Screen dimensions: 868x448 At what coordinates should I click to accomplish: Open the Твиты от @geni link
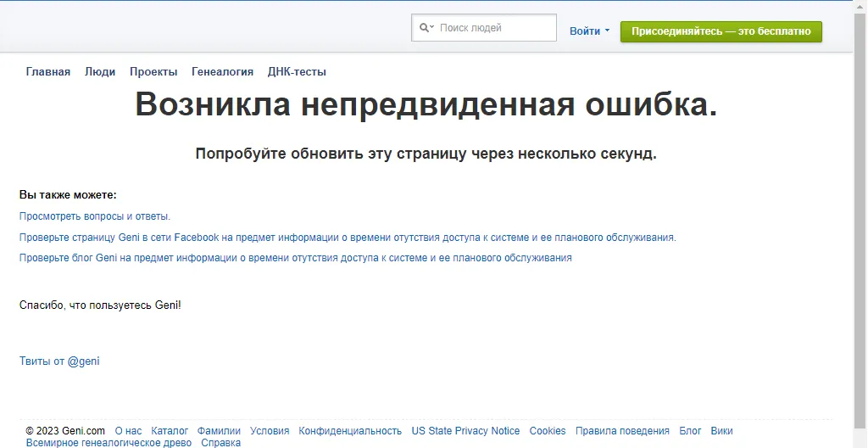(x=59, y=361)
